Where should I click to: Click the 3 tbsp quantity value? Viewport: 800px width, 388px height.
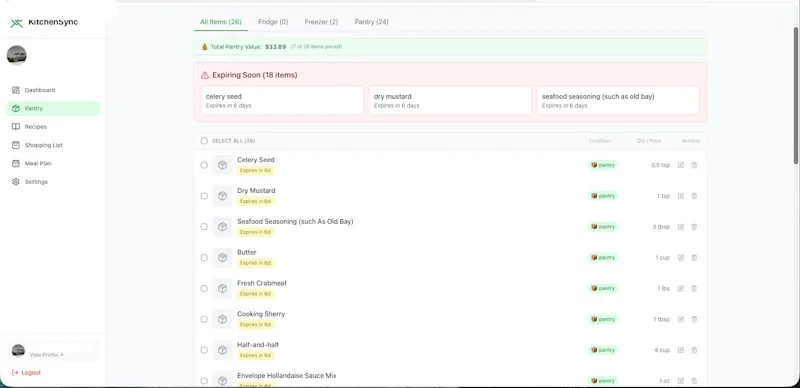coord(661,227)
